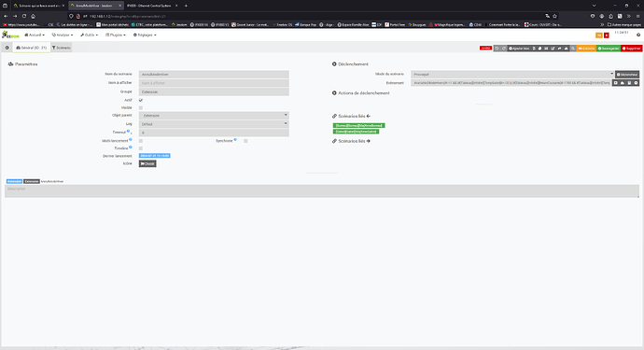The width and height of the screenshot is (644, 350).
Task: Enable the Timeline checkbox
Action: (141, 148)
